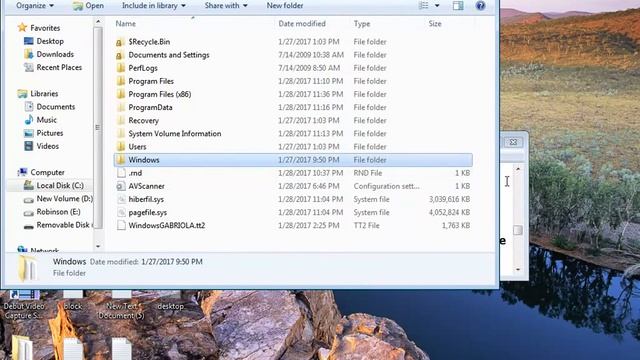Click the ProgramData folder icon
The width and height of the screenshot is (640, 360).
(120, 107)
